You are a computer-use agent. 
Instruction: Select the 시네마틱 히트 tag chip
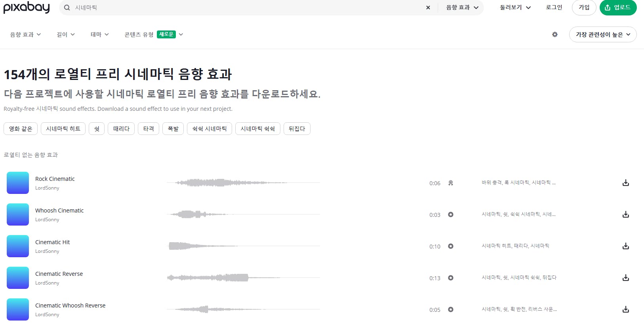[63, 129]
